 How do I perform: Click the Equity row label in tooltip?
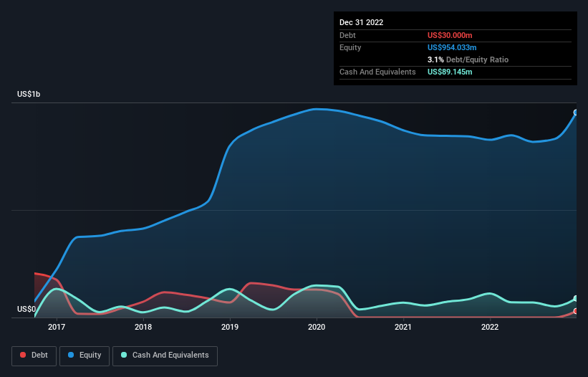pos(350,47)
